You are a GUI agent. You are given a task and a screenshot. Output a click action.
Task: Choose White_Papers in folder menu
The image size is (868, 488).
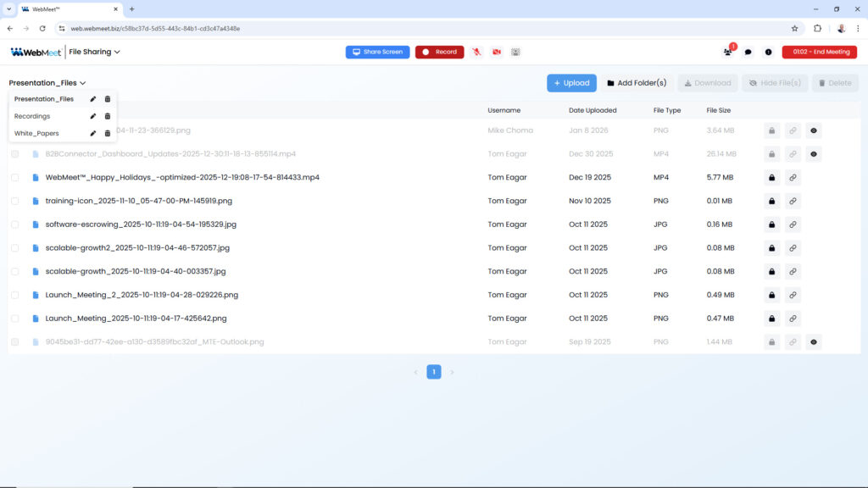(x=36, y=133)
